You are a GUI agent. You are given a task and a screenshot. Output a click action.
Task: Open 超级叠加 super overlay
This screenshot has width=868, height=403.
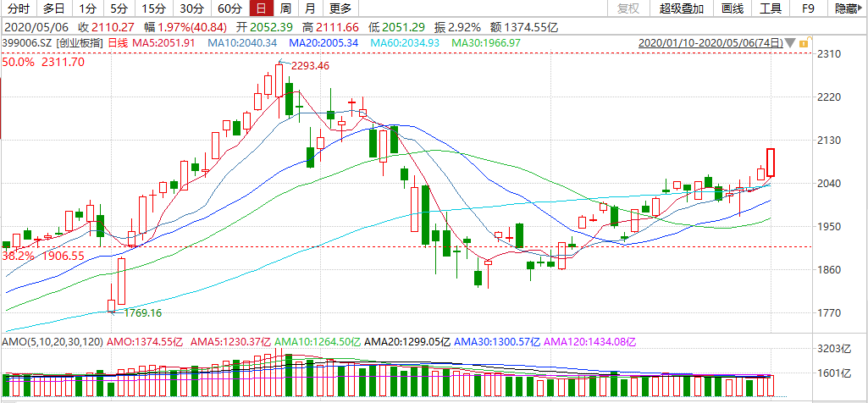point(682,8)
